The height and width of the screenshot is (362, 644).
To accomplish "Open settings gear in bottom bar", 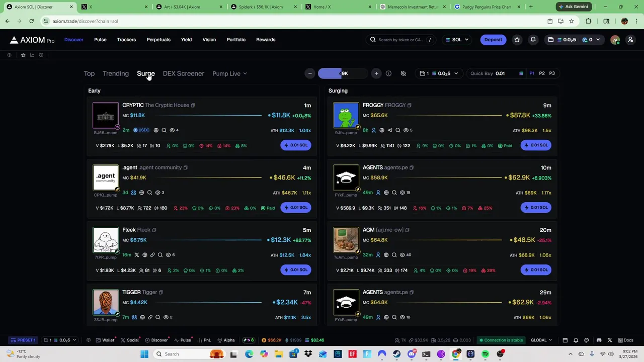I will pos(88,340).
